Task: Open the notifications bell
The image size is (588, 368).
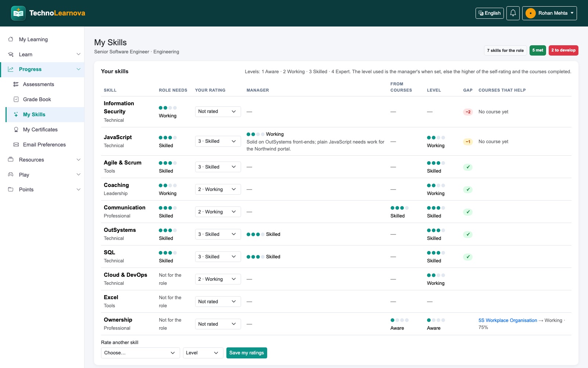Action: click(x=513, y=13)
